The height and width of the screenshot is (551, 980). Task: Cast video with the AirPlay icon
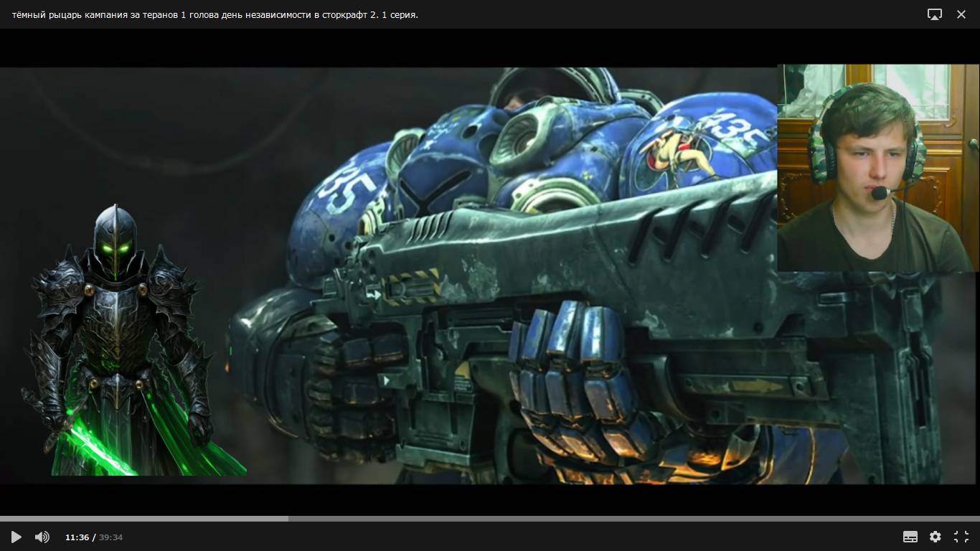pos(934,14)
